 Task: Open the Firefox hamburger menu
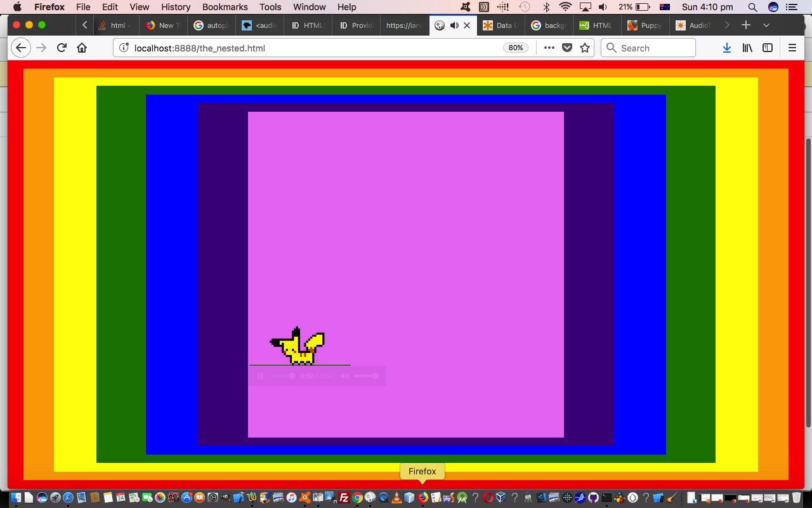(x=792, y=48)
